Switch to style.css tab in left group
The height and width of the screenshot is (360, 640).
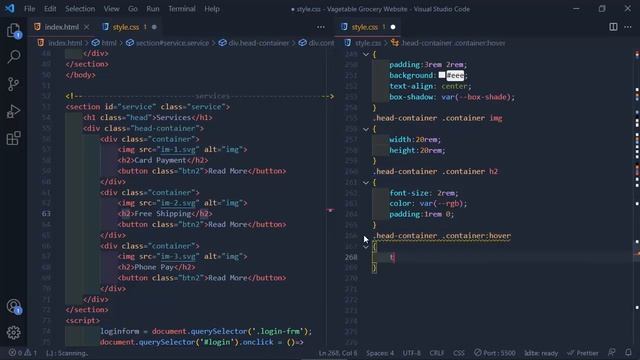click(x=125, y=27)
